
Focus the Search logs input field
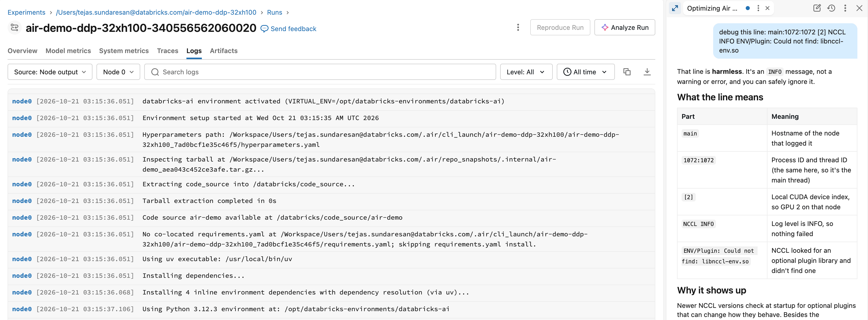tap(320, 72)
